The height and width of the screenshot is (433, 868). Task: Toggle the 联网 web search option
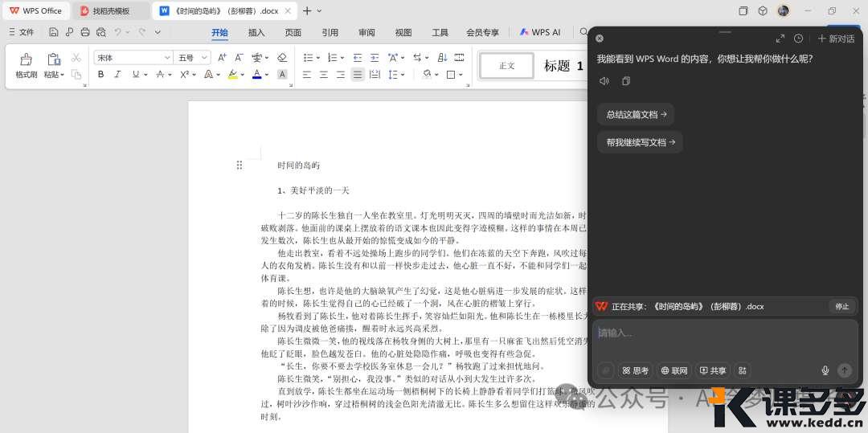point(674,370)
